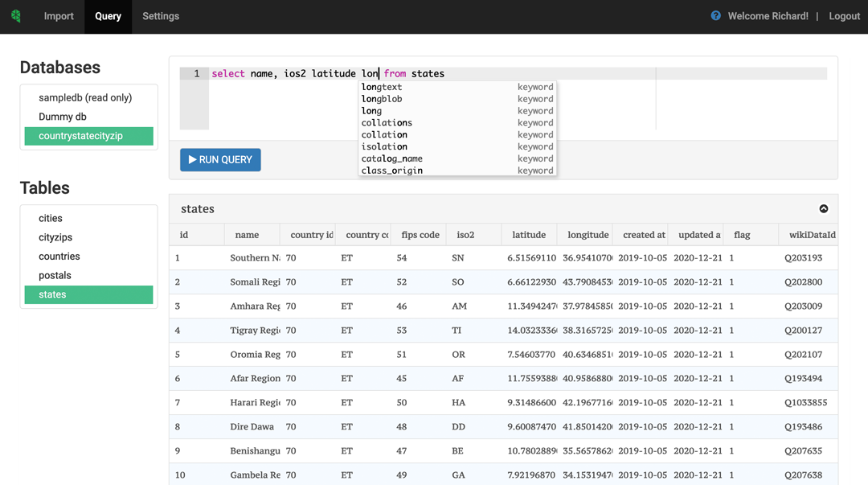The height and width of the screenshot is (485, 868).
Task: Collapse the states results panel
Action: (824, 209)
